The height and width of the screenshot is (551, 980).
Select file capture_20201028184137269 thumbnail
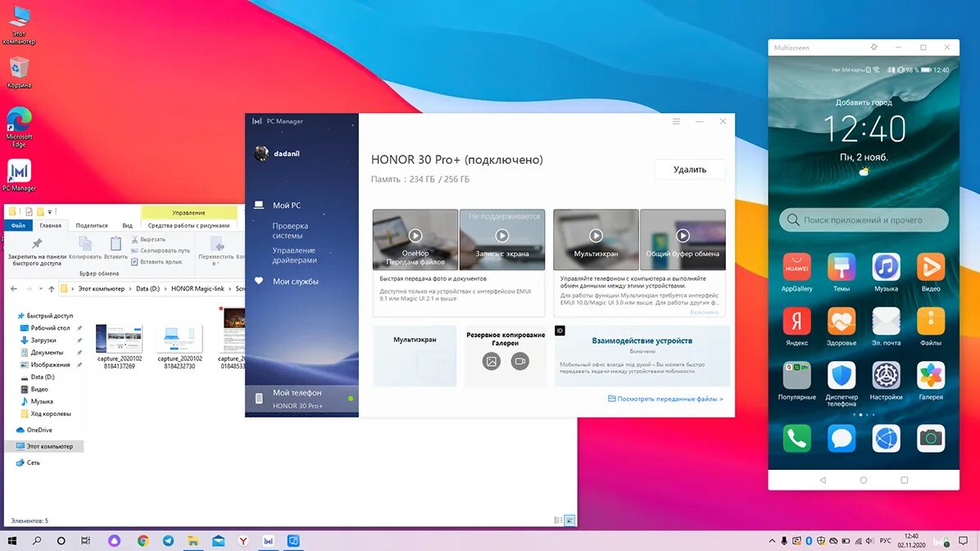pyautogui.click(x=120, y=339)
